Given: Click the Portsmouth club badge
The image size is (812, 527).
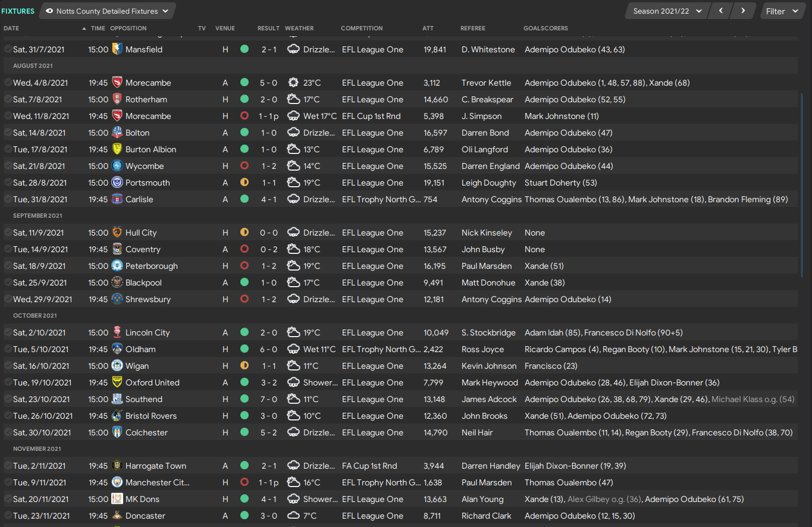Looking at the screenshot, I should 117,183.
